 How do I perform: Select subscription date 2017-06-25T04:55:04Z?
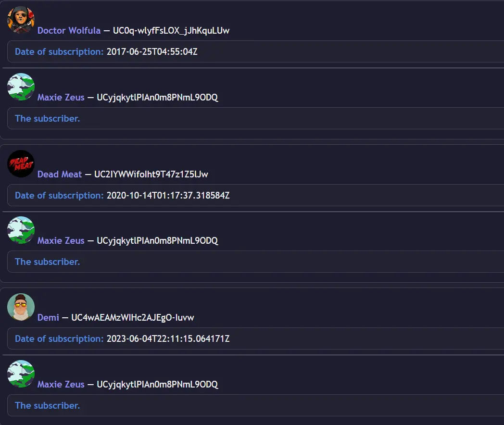tap(152, 52)
